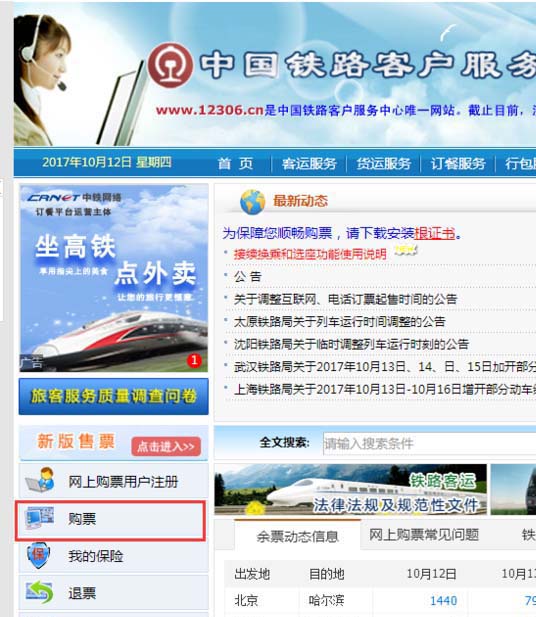Screen dimensions: 536x617
Task: Open 货运服务 menu item
Action: [384, 163]
